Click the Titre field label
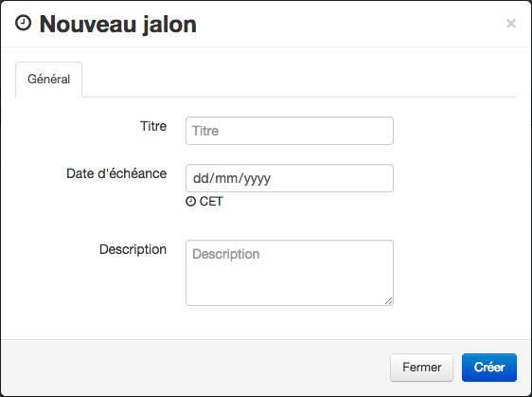The width and height of the screenshot is (532, 397). tap(153, 126)
